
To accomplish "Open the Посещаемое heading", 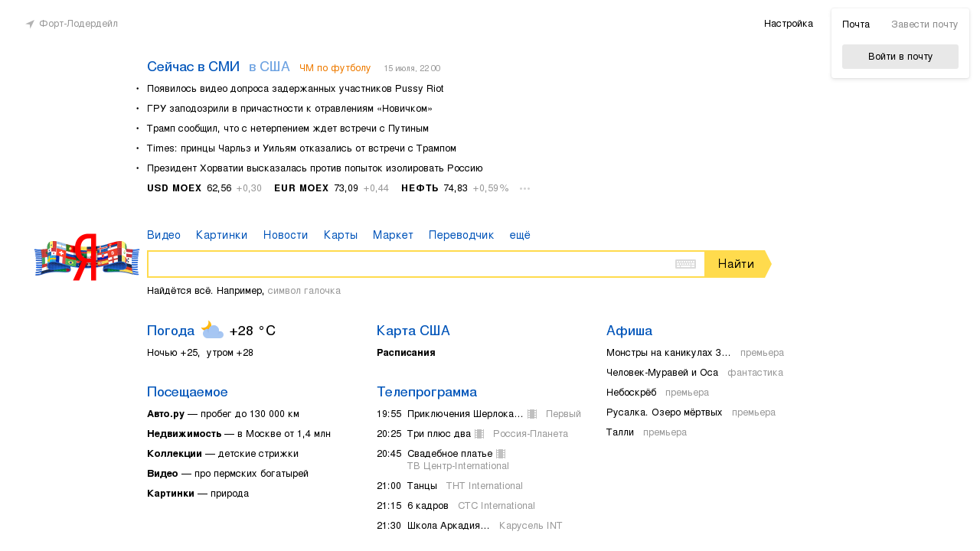I will (188, 392).
